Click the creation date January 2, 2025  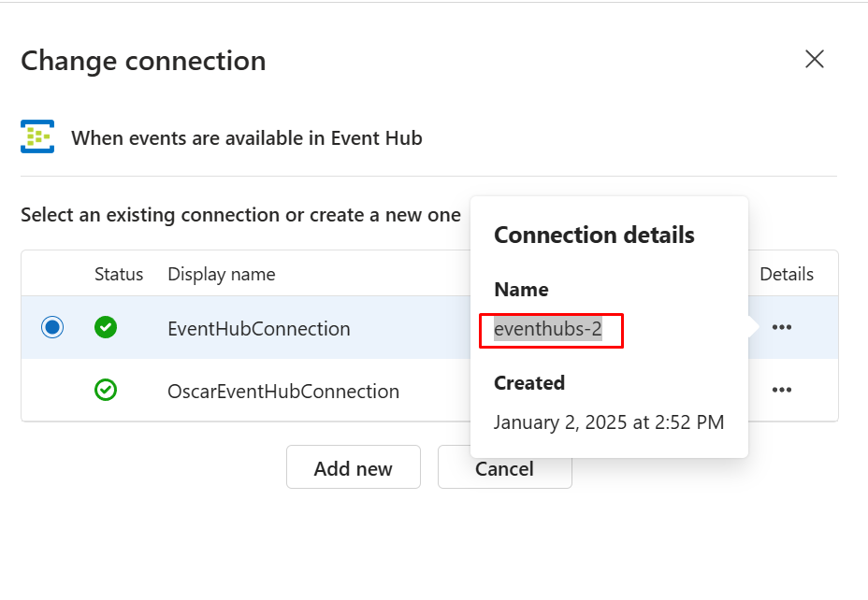608,422
